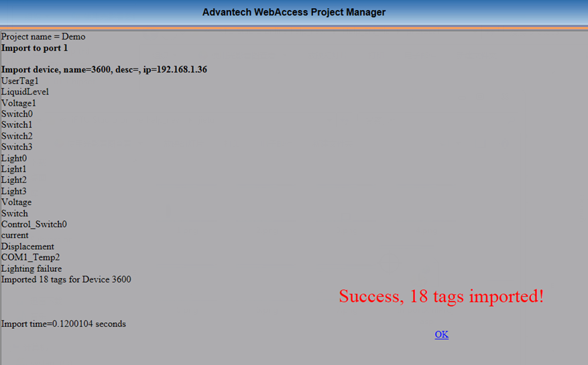
Task: Click the OK link
Action: 441,335
